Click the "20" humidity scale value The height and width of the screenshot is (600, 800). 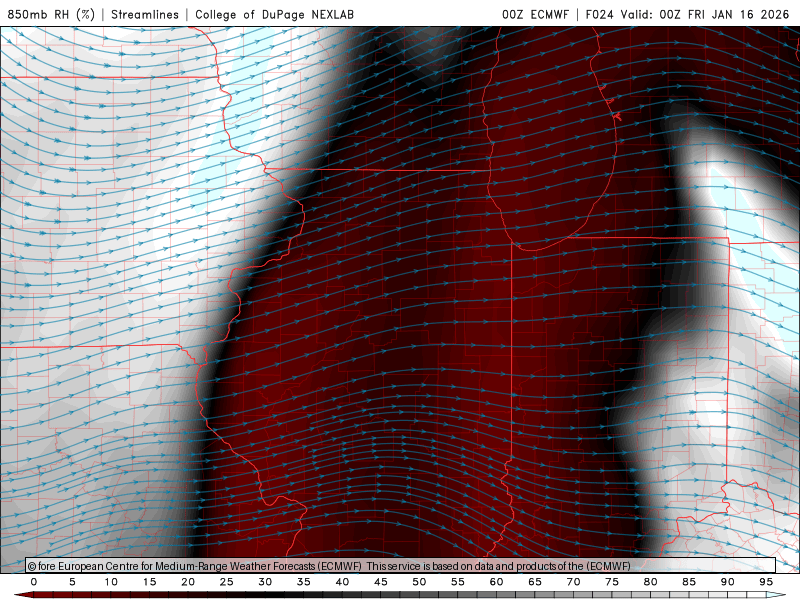pyautogui.click(x=188, y=582)
